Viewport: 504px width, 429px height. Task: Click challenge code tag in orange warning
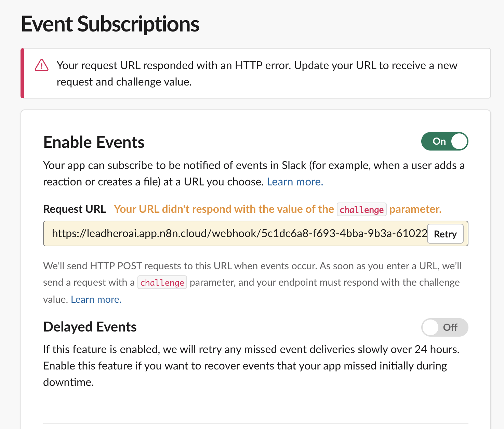361,210
